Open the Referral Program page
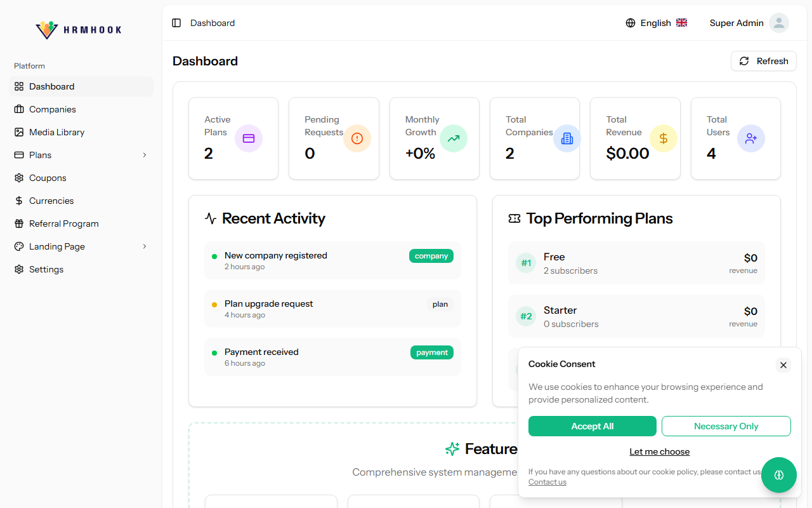The height and width of the screenshot is (508, 812). [63, 224]
